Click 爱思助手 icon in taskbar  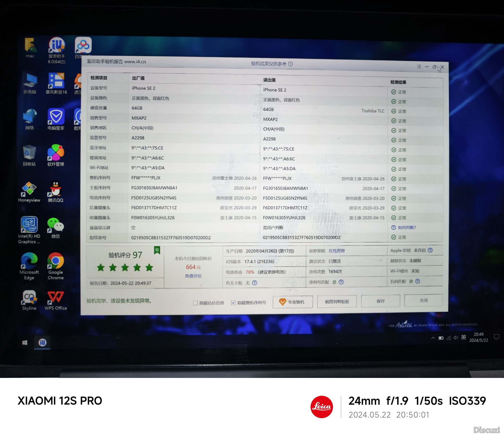pos(42,343)
